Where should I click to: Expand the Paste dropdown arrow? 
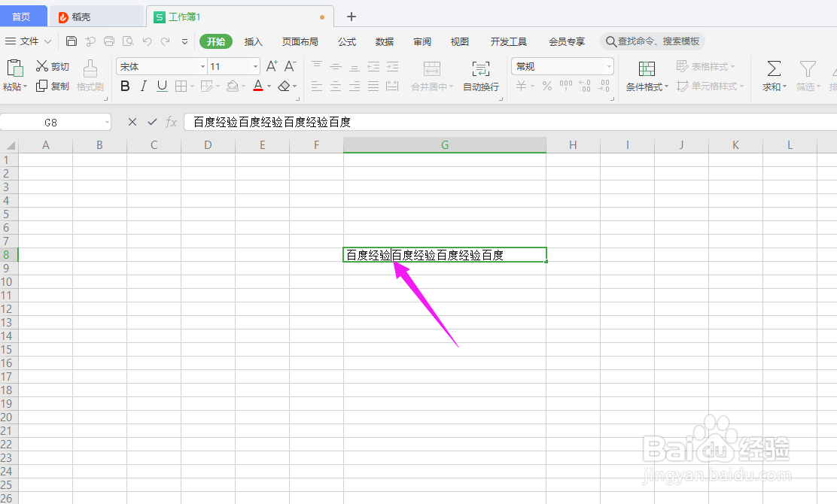click(x=25, y=87)
